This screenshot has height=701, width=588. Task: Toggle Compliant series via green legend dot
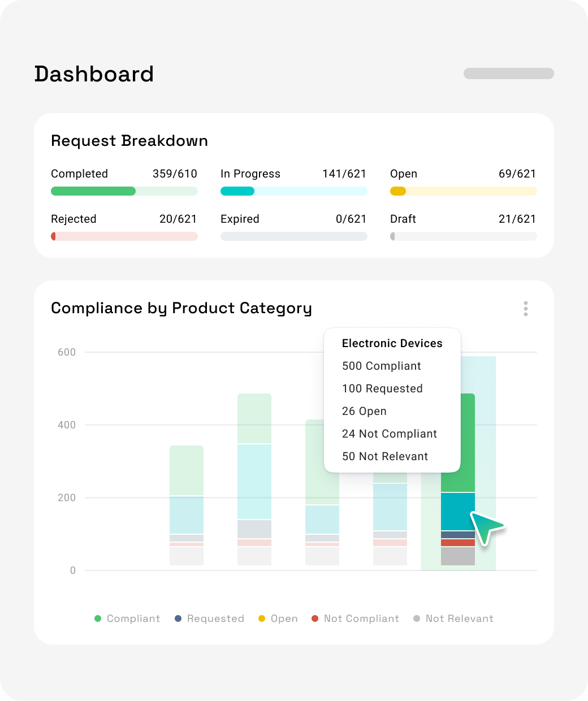(x=98, y=618)
